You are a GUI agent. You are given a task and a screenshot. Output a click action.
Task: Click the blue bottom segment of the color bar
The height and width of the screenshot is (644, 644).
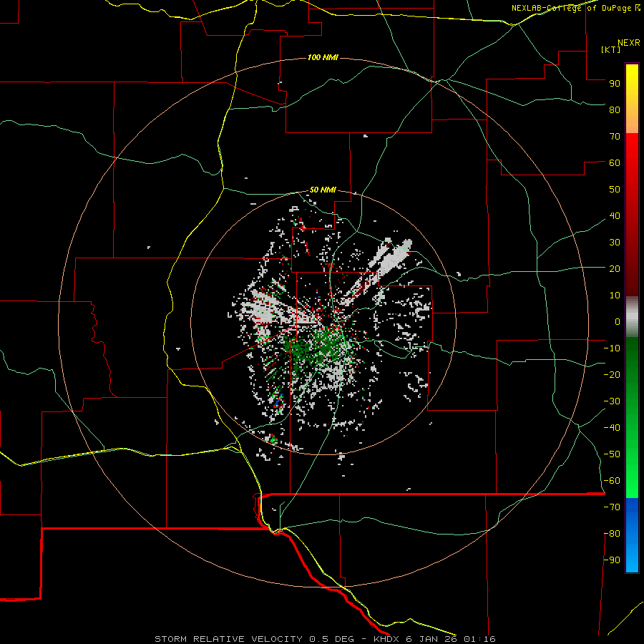[632, 535]
